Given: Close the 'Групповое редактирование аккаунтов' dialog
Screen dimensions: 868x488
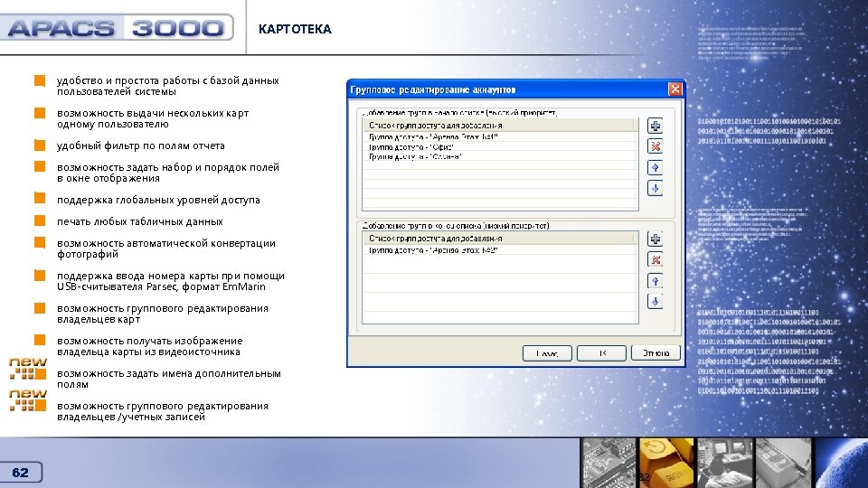Looking at the screenshot, I should pyautogui.click(x=675, y=89).
